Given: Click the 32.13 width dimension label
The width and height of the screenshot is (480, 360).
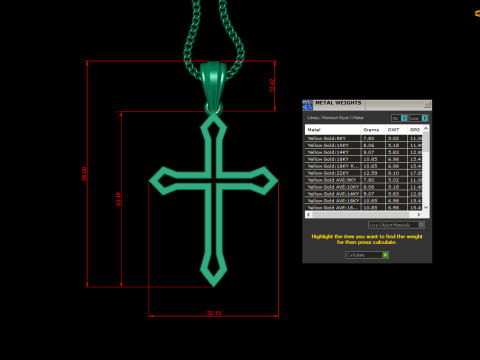Looking at the screenshot, I should pyautogui.click(x=214, y=313).
